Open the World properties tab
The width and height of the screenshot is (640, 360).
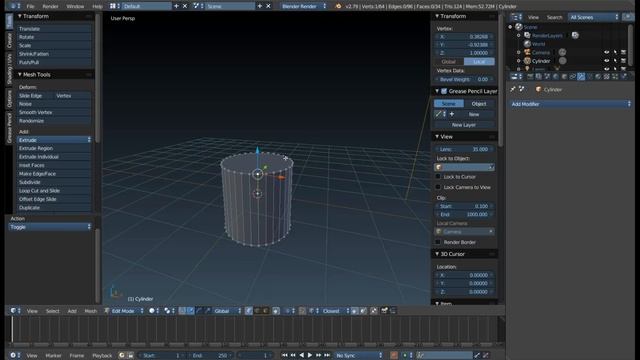(556, 76)
